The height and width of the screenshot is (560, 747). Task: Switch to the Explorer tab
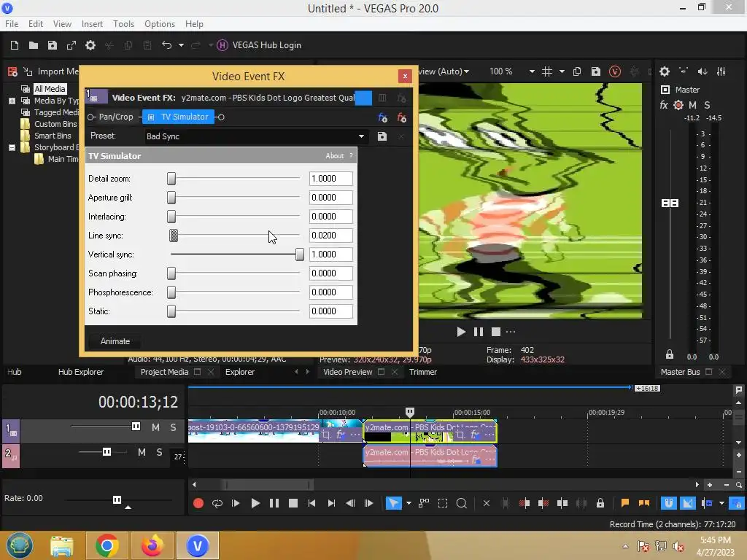coord(239,372)
